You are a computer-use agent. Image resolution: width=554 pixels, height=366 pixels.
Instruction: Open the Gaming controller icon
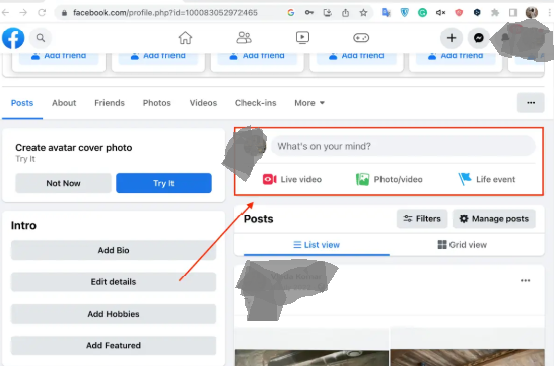click(361, 37)
